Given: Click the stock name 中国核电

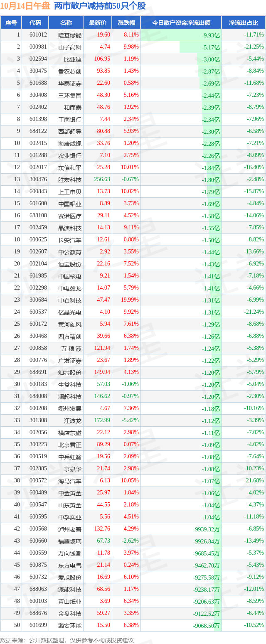Looking at the screenshot, I should [70, 276].
